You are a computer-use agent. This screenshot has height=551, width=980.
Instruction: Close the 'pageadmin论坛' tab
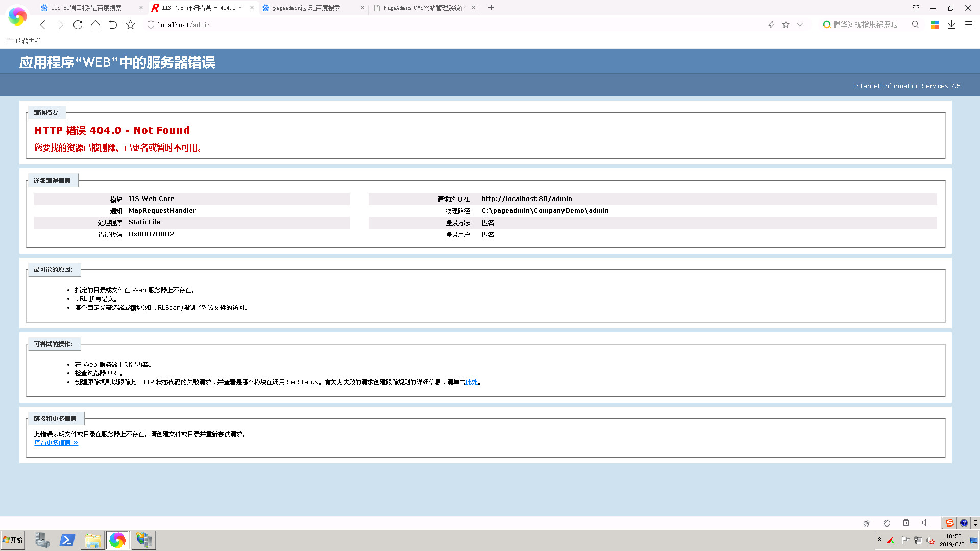pyautogui.click(x=362, y=8)
